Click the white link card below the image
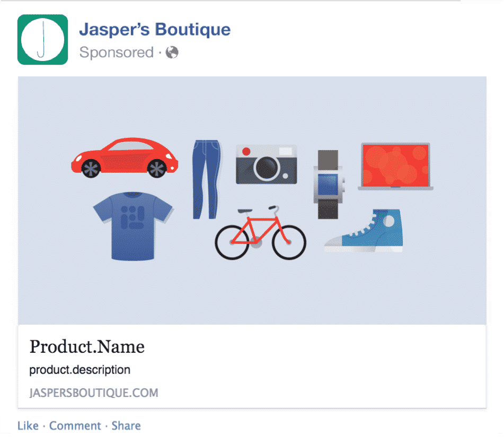Image resolution: width=504 pixels, height=444 pixels. tap(252, 367)
